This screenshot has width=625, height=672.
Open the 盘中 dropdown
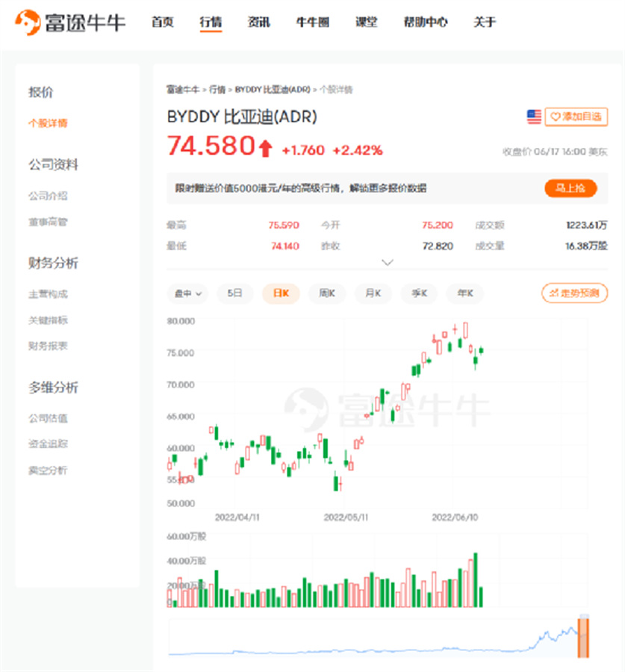pyautogui.click(x=187, y=293)
